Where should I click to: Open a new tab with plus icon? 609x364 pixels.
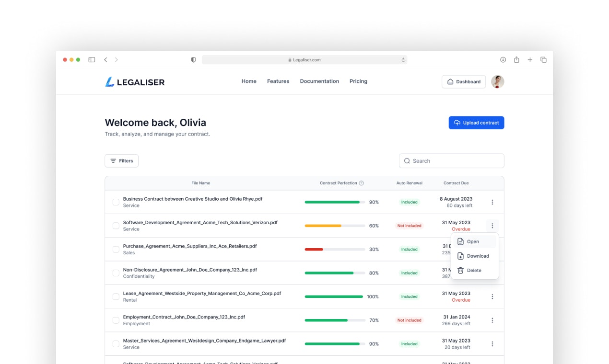tap(530, 60)
